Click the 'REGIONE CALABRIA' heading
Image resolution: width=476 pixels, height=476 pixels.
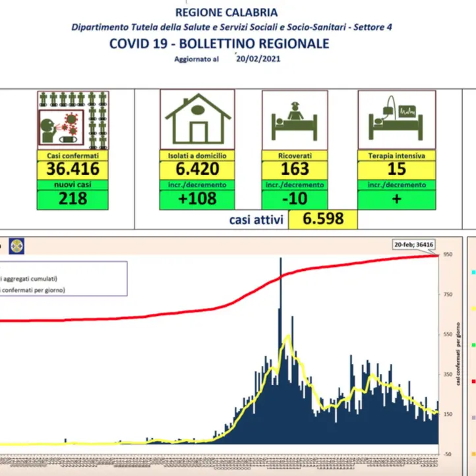click(x=227, y=13)
